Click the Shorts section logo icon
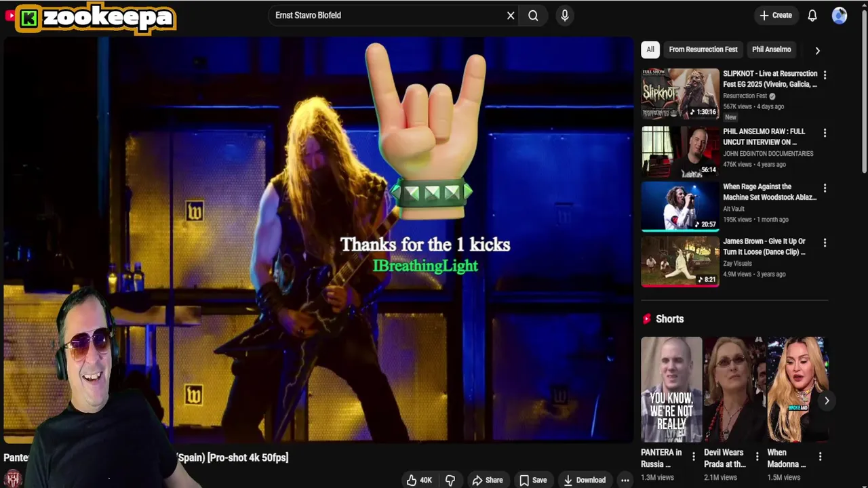 [x=646, y=319]
